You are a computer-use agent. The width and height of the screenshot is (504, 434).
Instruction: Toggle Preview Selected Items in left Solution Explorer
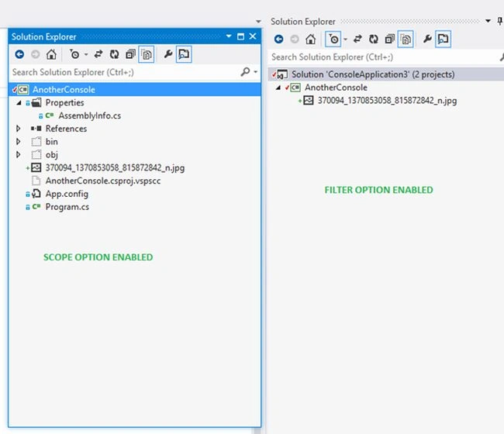click(x=184, y=54)
